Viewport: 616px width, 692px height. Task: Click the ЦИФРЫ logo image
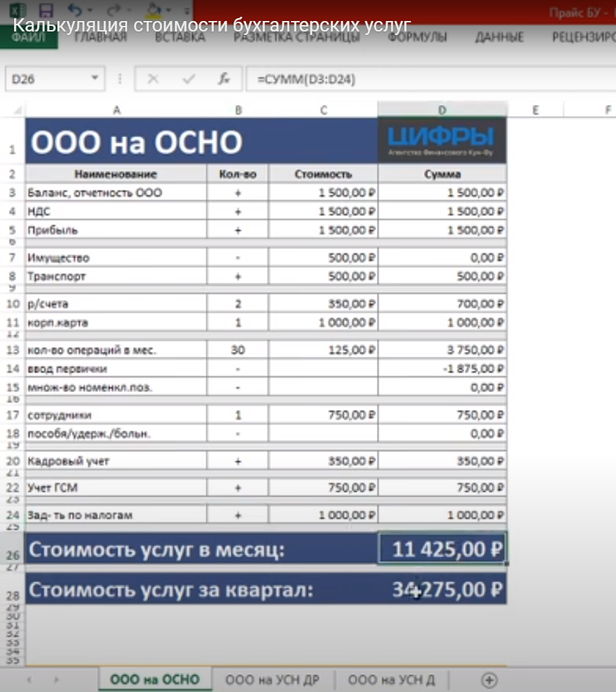442,141
